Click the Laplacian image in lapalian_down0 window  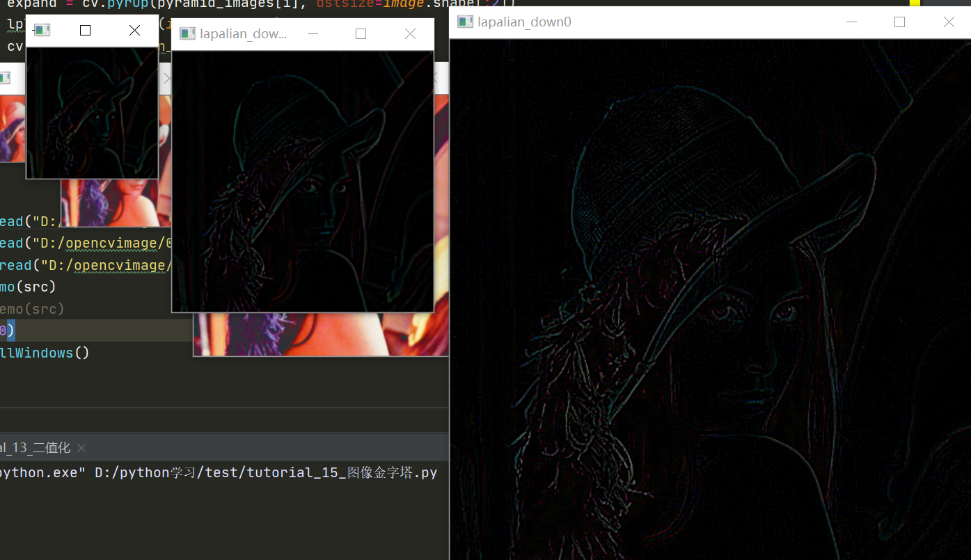710,299
